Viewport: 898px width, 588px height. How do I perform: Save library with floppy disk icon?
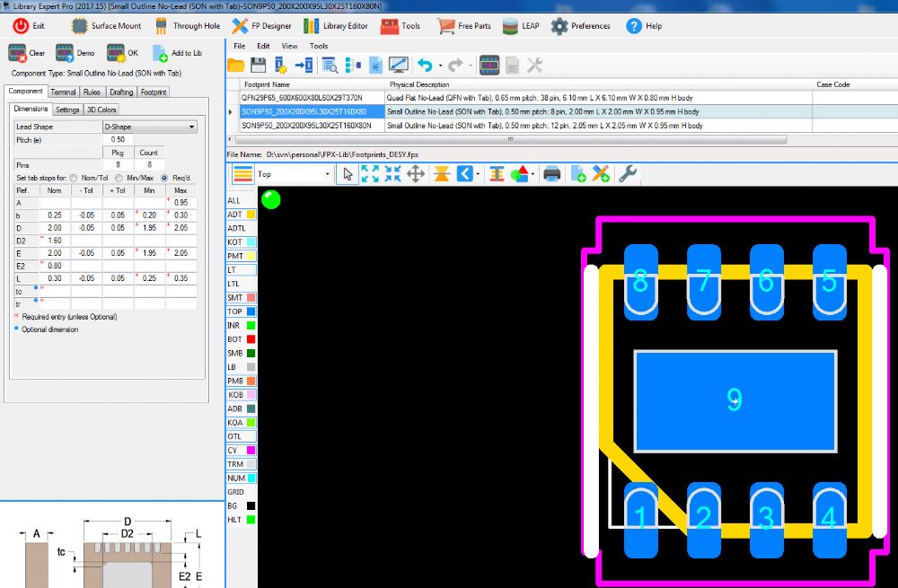[x=259, y=66]
